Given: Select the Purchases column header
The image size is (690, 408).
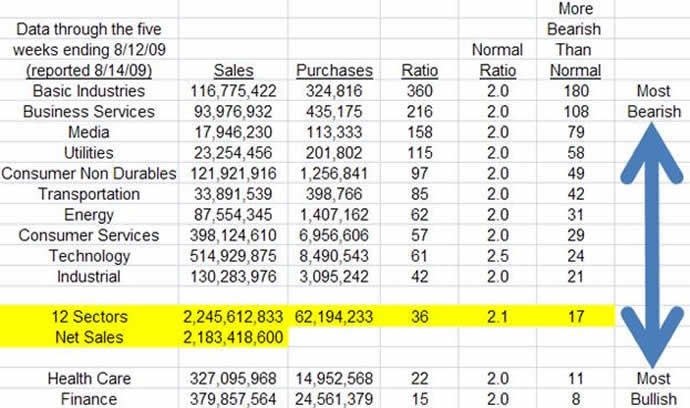Looking at the screenshot, I should coord(334,71).
